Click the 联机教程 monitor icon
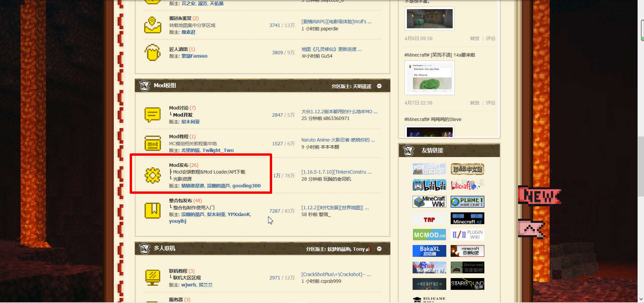644x303 pixels. [x=153, y=278]
